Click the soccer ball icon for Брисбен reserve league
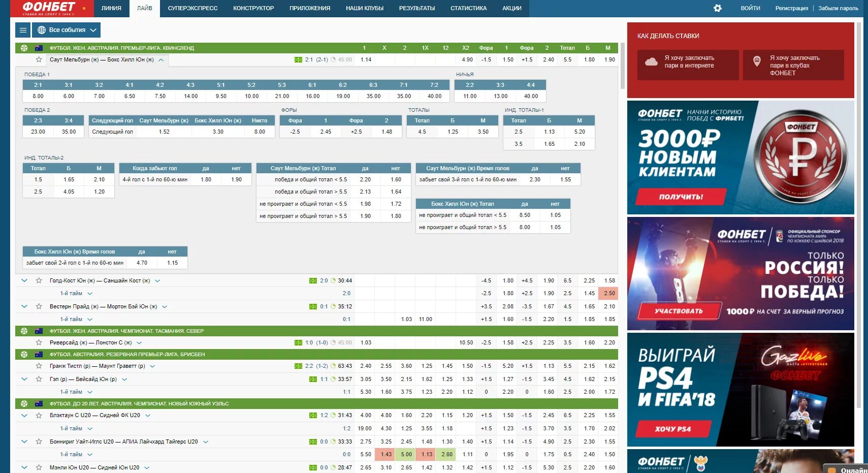Image resolution: width=868 pixels, height=473 pixels. coord(24,354)
